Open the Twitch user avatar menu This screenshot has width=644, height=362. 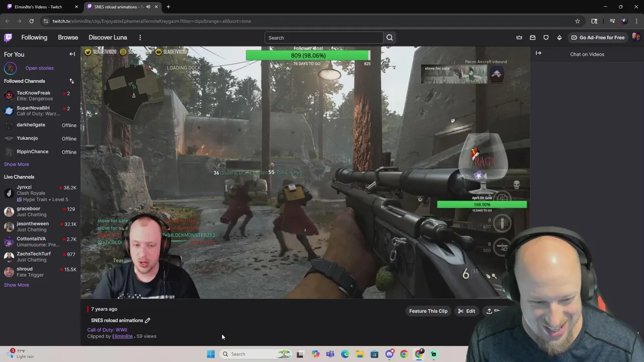coord(635,37)
